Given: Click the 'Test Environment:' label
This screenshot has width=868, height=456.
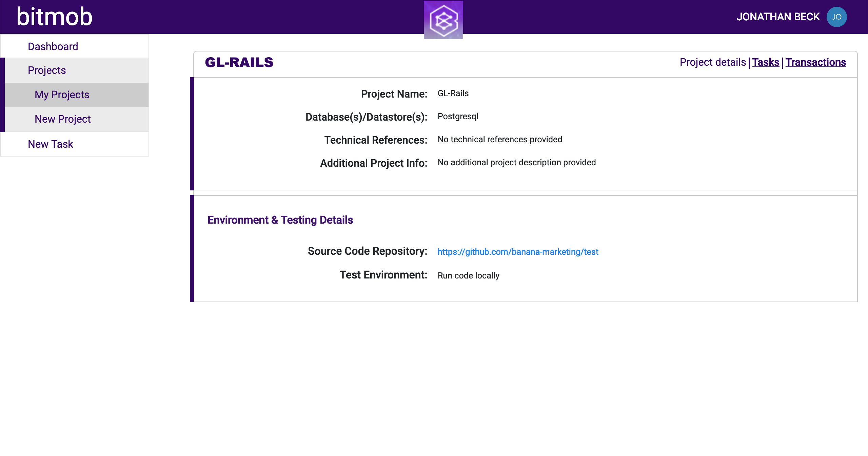Looking at the screenshot, I should [383, 275].
